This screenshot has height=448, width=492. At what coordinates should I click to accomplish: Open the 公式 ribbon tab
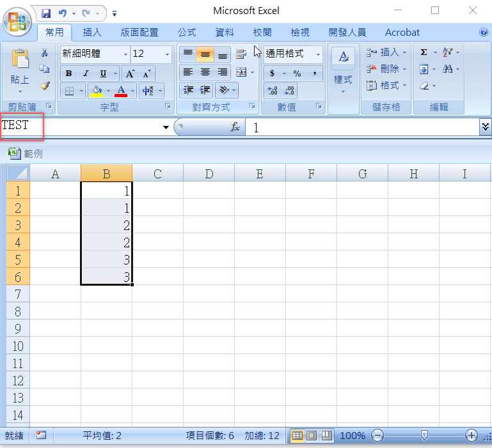tap(187, 33)
